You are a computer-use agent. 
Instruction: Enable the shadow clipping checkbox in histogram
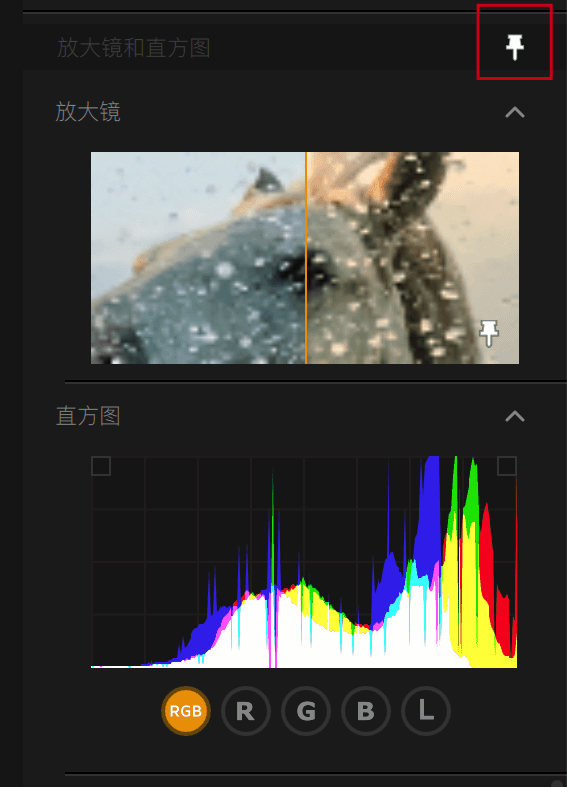tap(101, 466)
